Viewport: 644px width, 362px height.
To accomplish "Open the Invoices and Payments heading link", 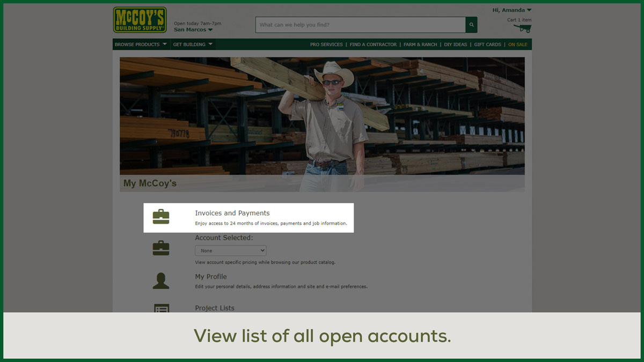I will pos(232,213).
